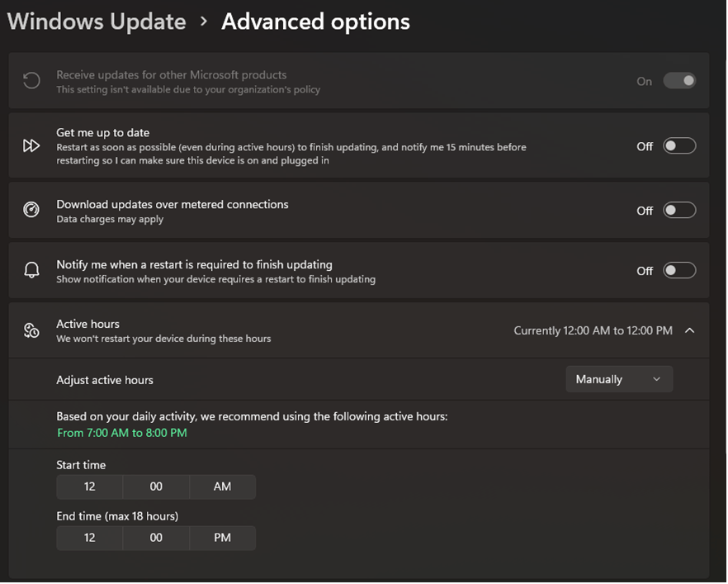This screenshot has width=728, height=584.
Task: Click the Advanced options breadcrumb title
Action: (315, 21)
